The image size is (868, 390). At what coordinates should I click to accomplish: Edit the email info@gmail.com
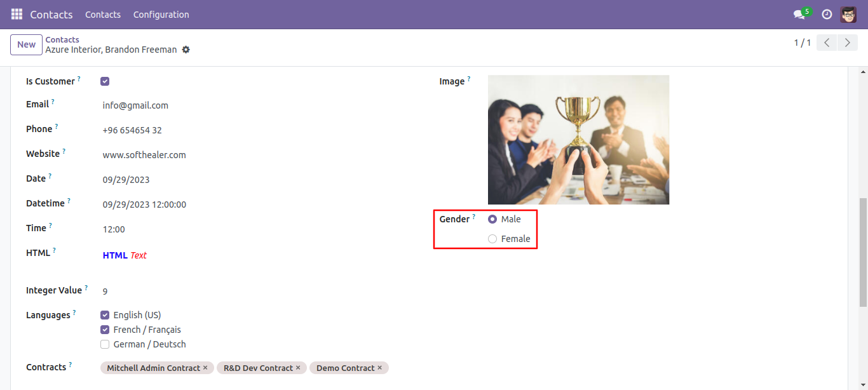pos(135,105)
